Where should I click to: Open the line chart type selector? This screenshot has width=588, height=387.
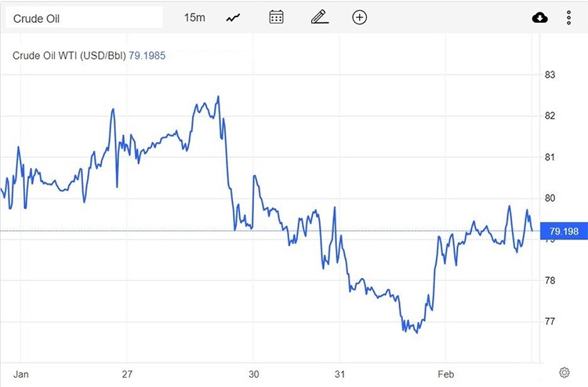coord(233,17)
